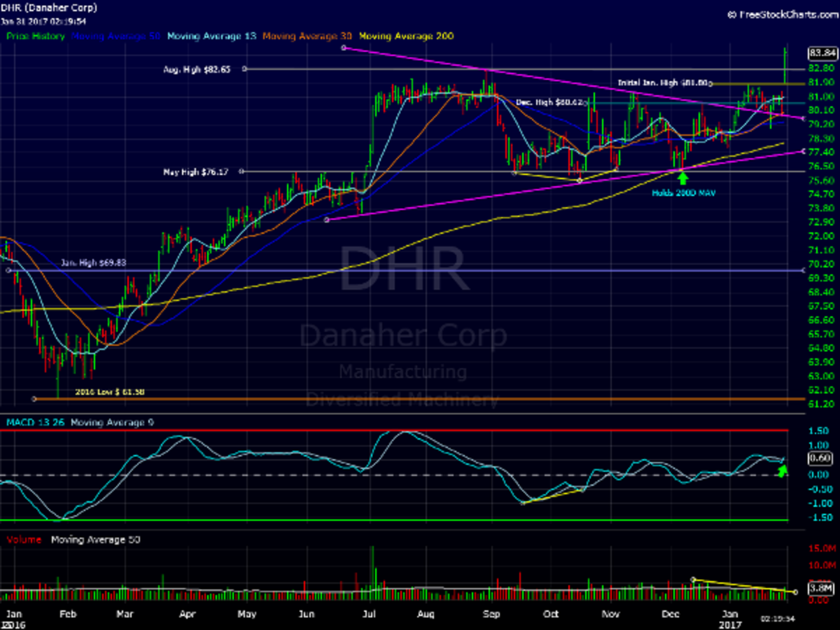The width and height of the screenshot is (840, 630).
Task: Select the MACD 13 26 indicator label
Action: (34, 422)
